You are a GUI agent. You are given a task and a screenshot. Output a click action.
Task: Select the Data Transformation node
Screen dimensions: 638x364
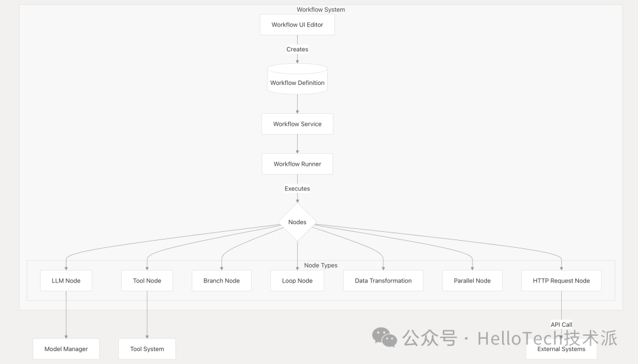pos(383,281)
